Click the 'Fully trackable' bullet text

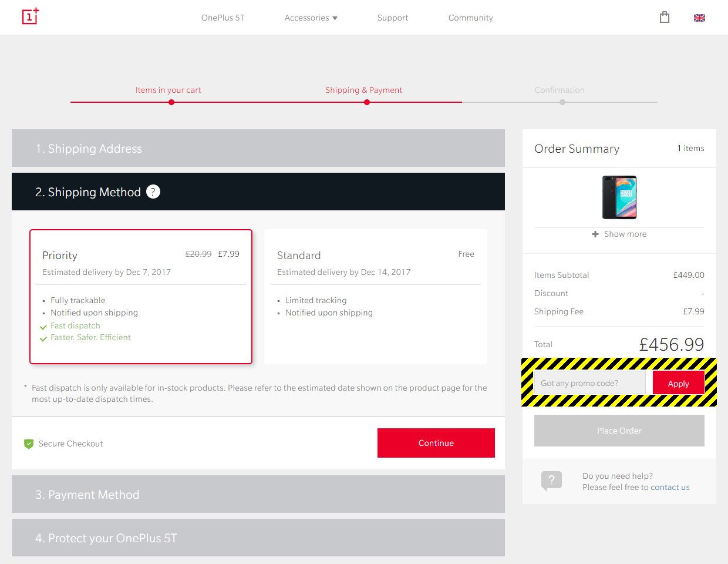click(77, 300)
